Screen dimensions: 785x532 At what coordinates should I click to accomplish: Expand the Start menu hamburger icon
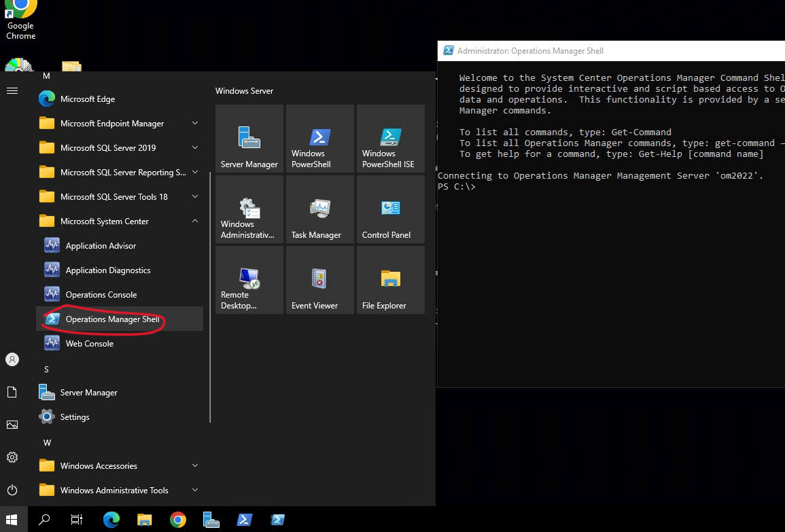pyautogui.click(x=12, y=90)
